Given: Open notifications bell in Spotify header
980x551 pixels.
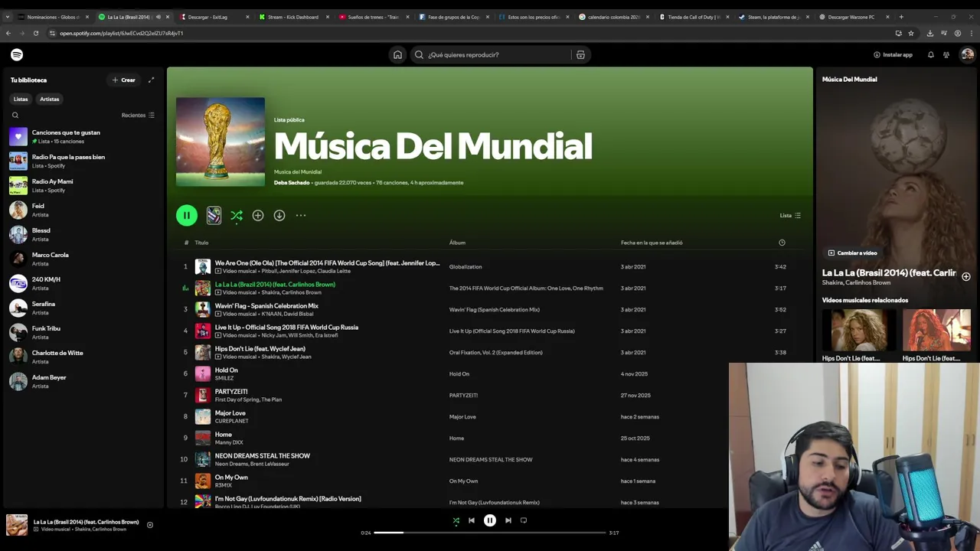Looking at the screenshot, I should pos(930,54).
